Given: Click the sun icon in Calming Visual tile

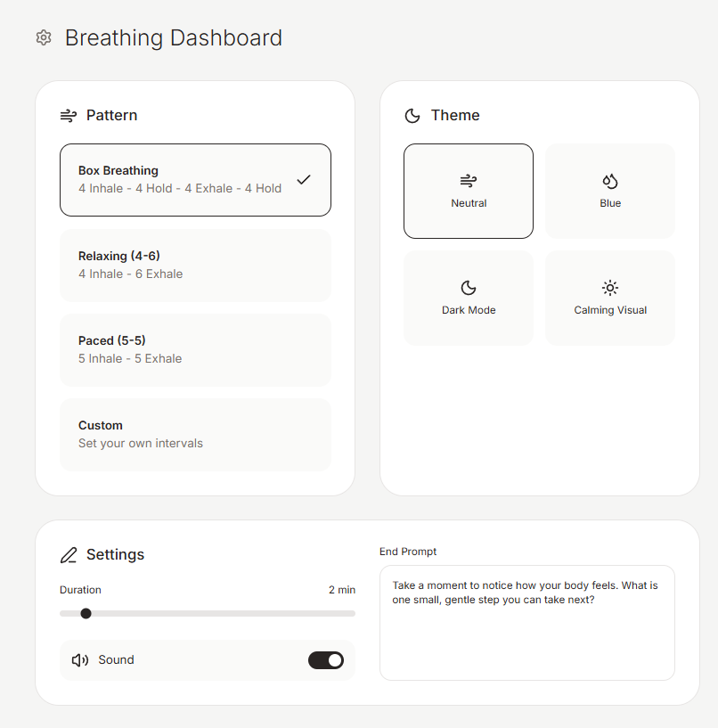Looking at the screenshot, I should coord(610,288).
